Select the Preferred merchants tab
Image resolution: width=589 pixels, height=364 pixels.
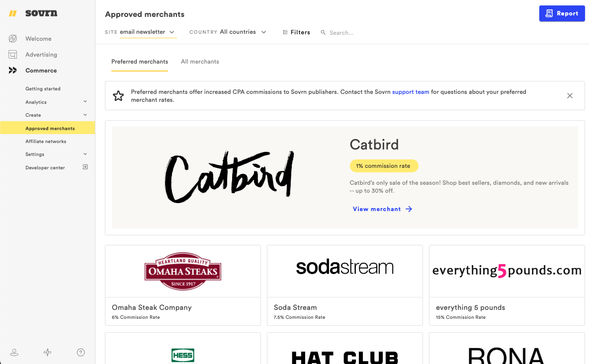(x=140, y=62)
